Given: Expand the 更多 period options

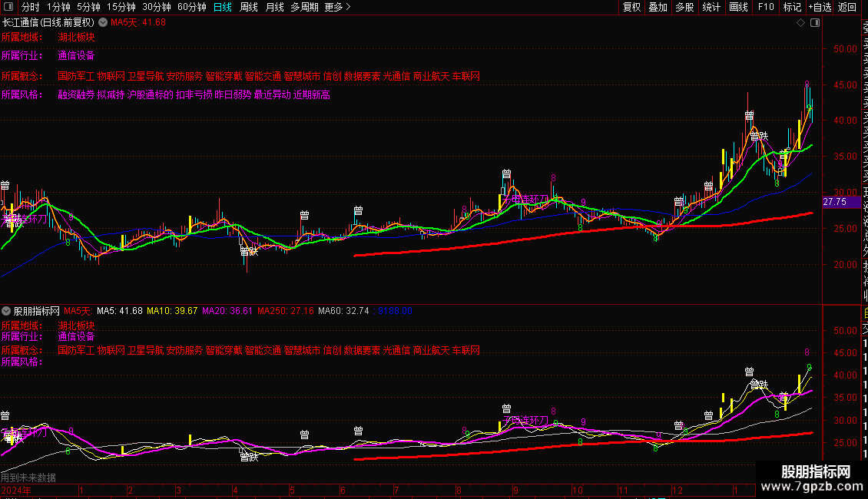Looking at the screenshot, I should pyautogui.click(x=337, y=7).
